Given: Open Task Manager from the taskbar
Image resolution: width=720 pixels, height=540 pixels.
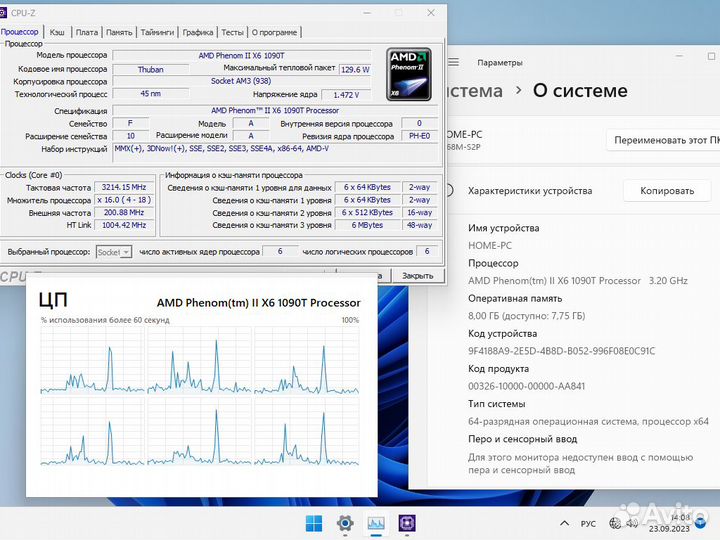Looking at the screenshot, I should 376,523.
